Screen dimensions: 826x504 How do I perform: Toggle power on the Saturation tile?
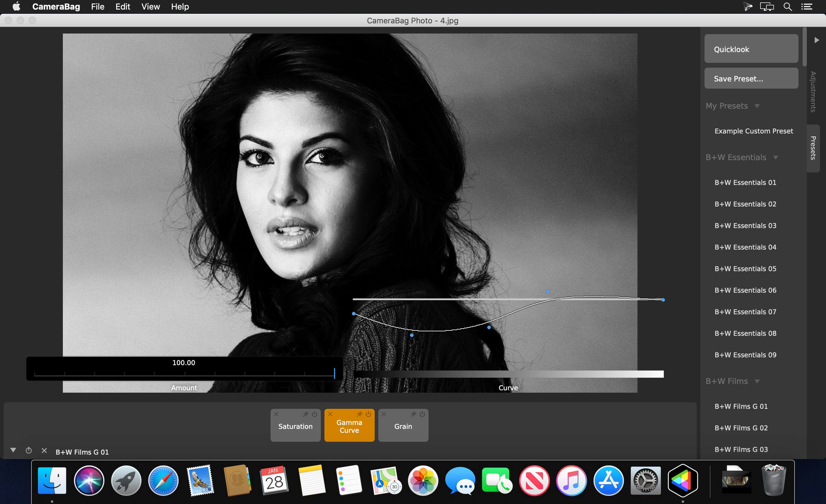[x=315, y=414]
